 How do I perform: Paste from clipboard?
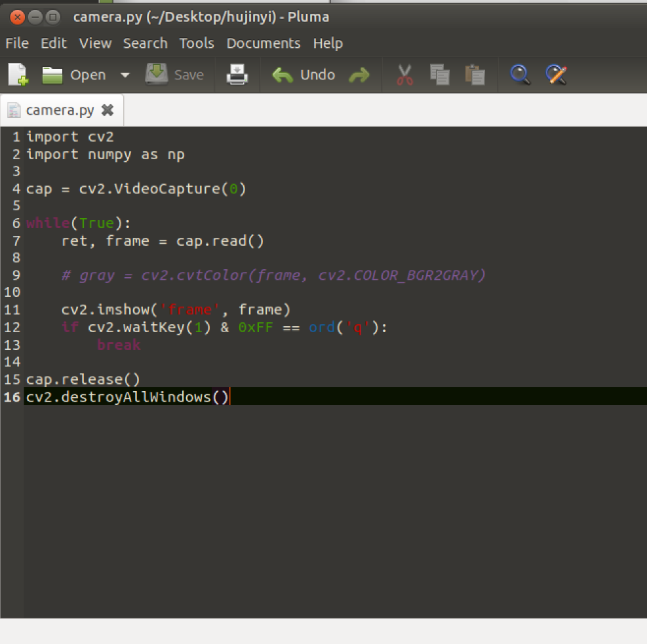pyautogui.click(x=475, y=74)
